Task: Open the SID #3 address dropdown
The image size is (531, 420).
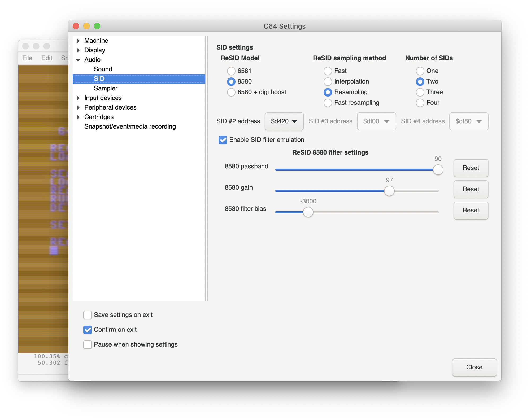Action: pyautogui.click(x=376, y=121)
